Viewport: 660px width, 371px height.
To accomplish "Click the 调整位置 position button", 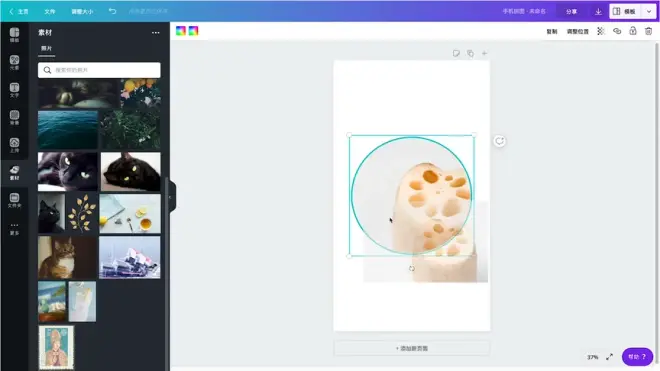I will [578, 32].
